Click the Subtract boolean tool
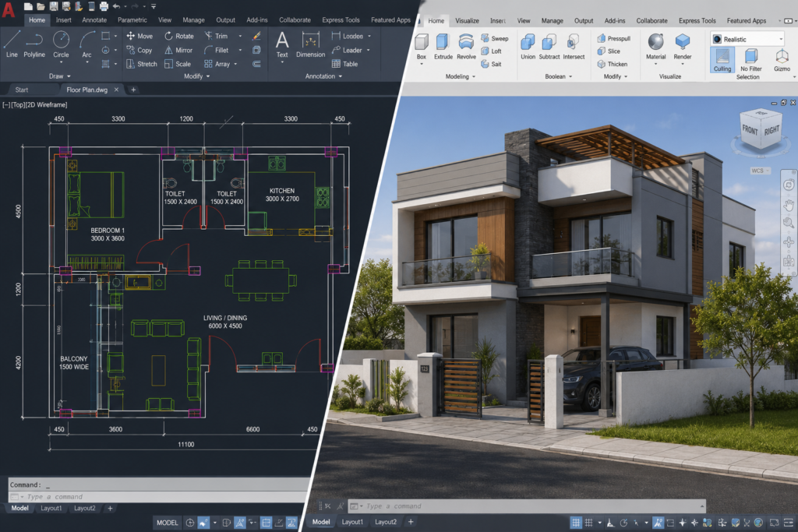The image size is (798, 532). [x=549, y=47]
